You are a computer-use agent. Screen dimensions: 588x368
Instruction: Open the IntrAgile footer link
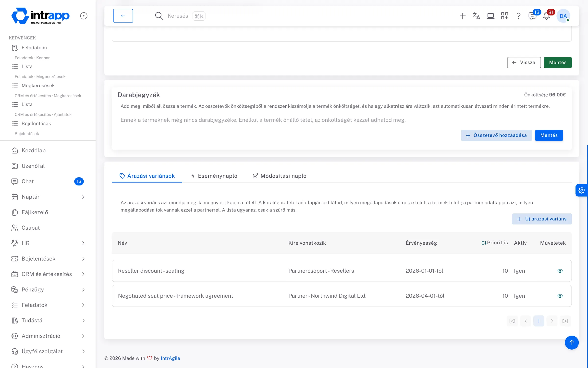[x=170, y=358]
